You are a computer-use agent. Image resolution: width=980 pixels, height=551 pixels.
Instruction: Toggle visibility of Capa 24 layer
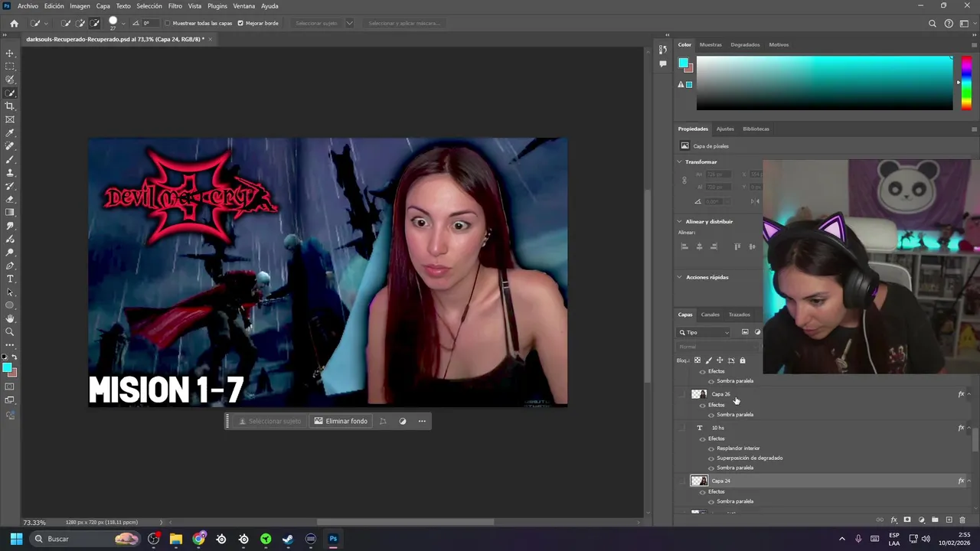click(682, 481)
